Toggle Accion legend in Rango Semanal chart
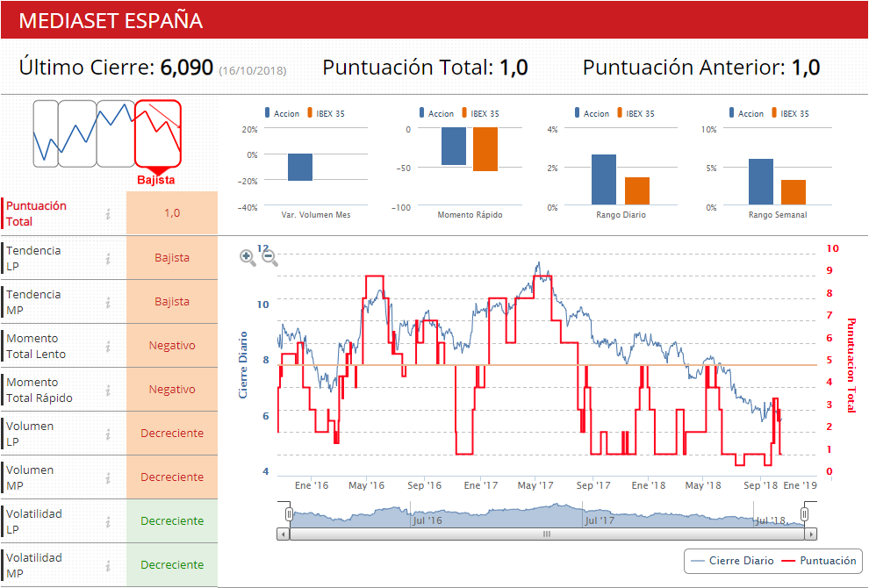The height and width of the screenshot is (588, 869). [x=746, y=113]
